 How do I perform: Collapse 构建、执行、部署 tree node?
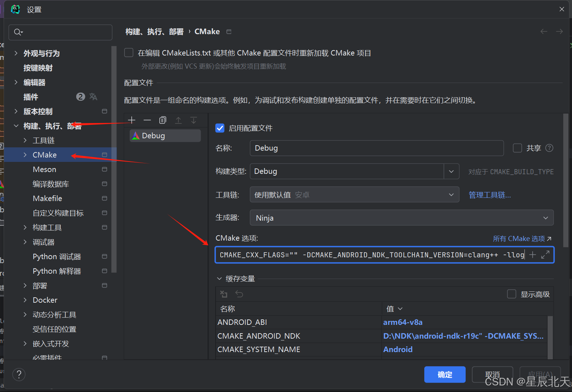[x=16, y=126]
